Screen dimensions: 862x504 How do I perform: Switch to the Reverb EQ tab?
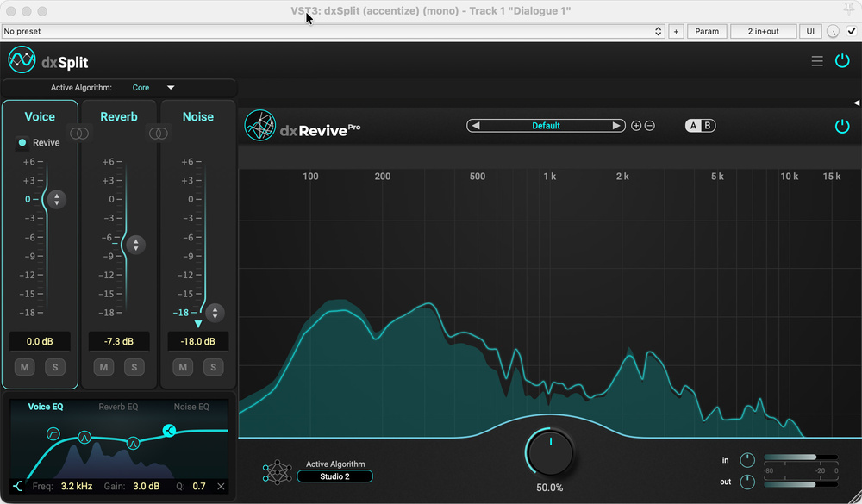118,407
